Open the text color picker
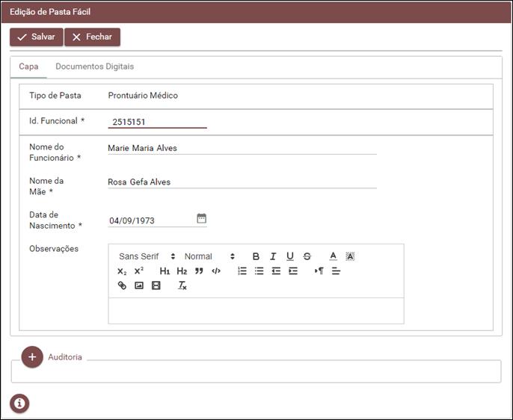The image size is (513, 420). click(333, 256)
